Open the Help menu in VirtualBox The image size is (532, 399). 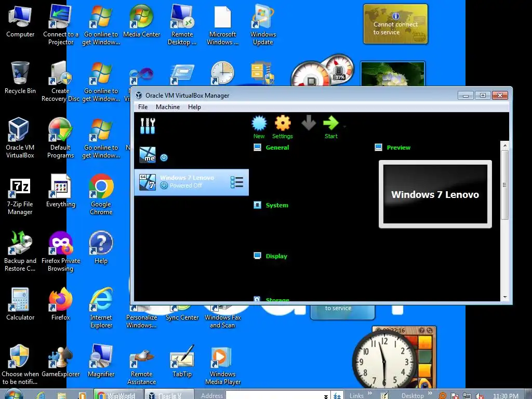tap(194, 107)
